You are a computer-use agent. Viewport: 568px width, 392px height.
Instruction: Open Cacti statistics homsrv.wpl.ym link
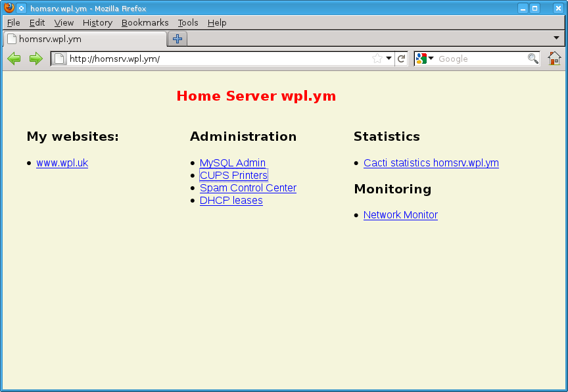point(431,163)
